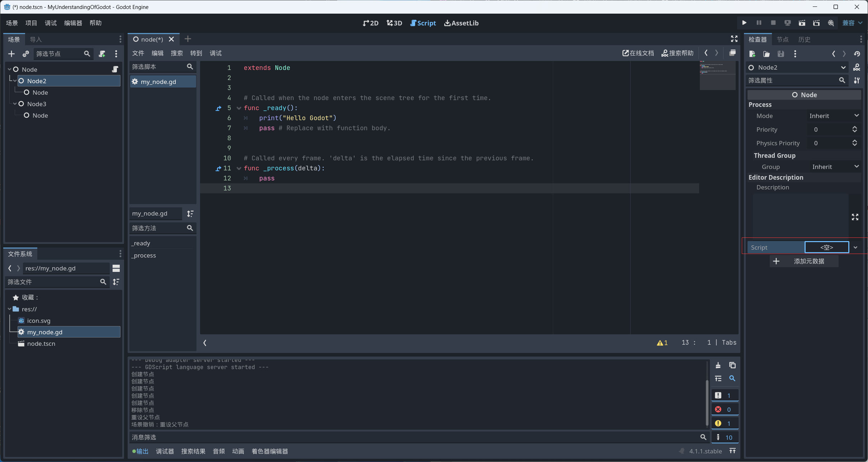Screen dimensions: 868x462
Task: Adjust Physics Priority value stepper
Action: tap(855, 143)
